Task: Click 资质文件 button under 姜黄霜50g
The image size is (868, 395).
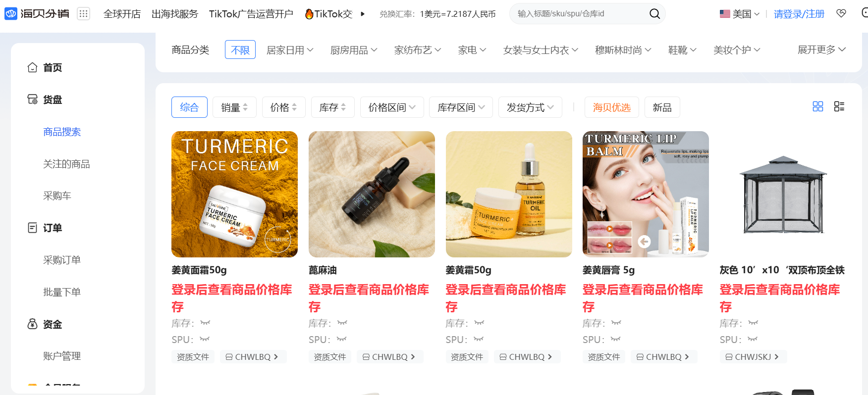Action: coord(467,357)
